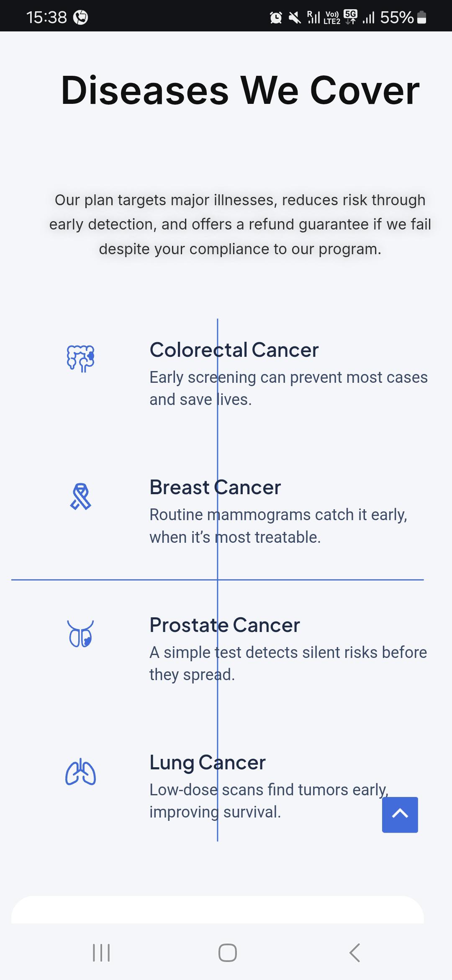The width and height of the screenshot is (452, 980).
Task: Tap the 15:38 clock in status bar
Action: [46, 18]
